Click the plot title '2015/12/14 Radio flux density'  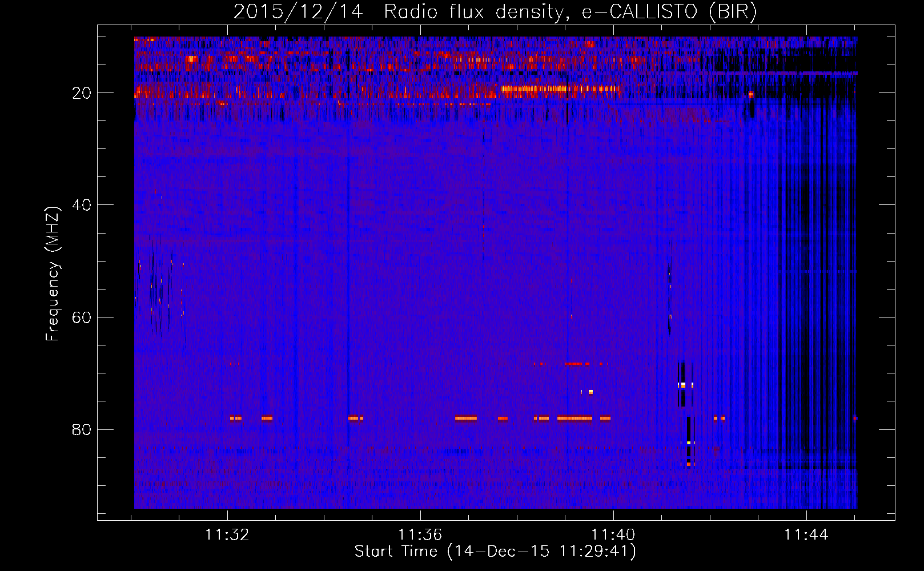coord(398,12)
